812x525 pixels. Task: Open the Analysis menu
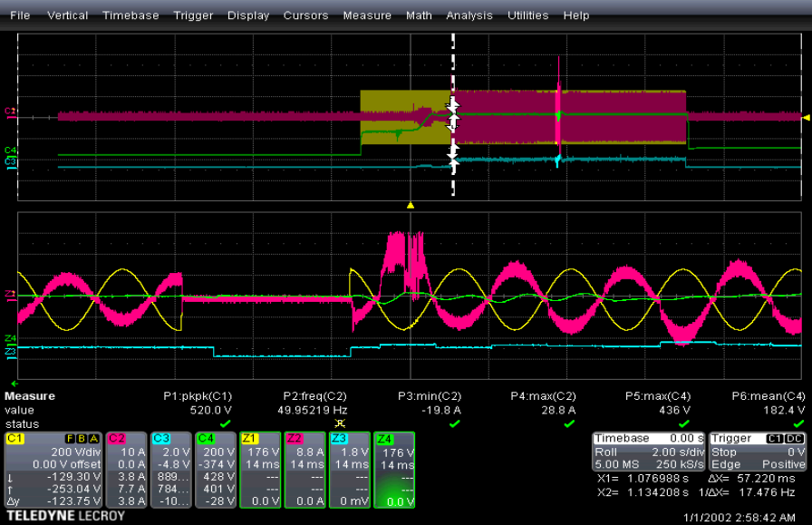coord(469,15)
